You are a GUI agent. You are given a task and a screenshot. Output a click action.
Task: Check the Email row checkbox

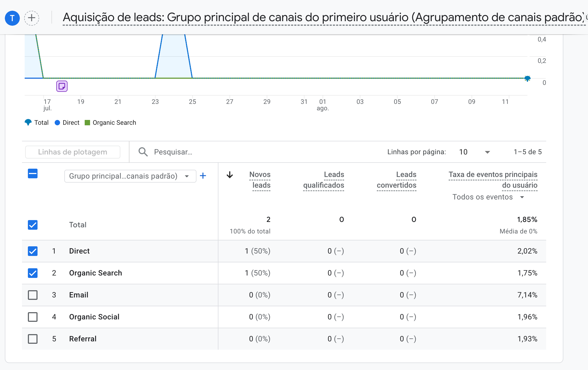click(33, 295)
